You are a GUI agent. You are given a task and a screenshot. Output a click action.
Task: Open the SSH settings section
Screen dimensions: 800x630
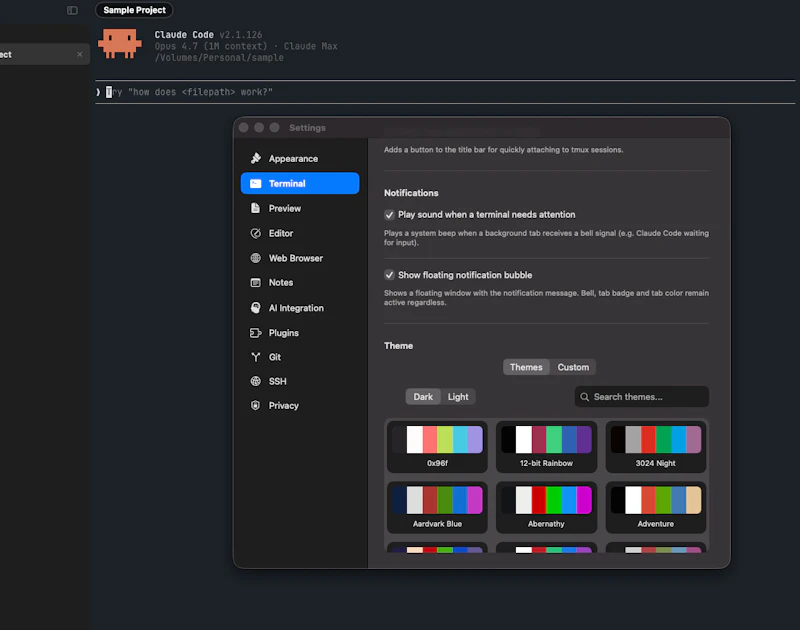[x=300, y=381]
